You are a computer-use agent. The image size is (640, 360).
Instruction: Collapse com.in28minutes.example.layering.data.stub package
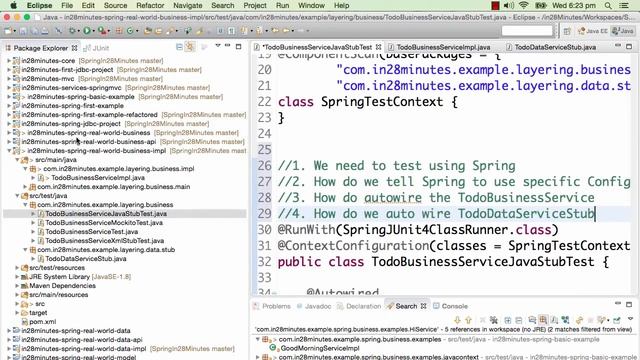[x=25, y=249]
